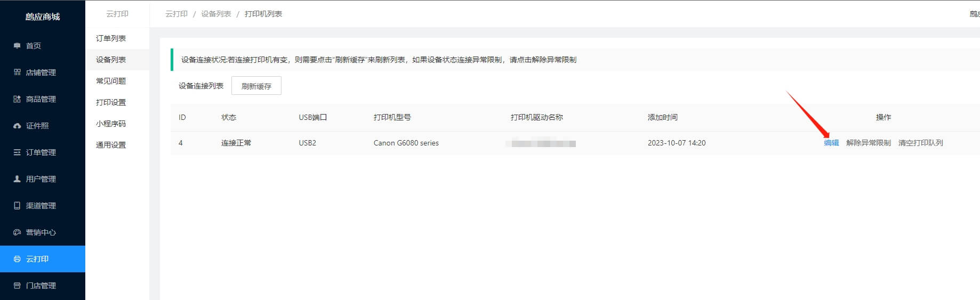Click the 刷新缓存 button
The height and width of the screenshot is (300, 980).
pyautogui.click(x=256, y=86)
